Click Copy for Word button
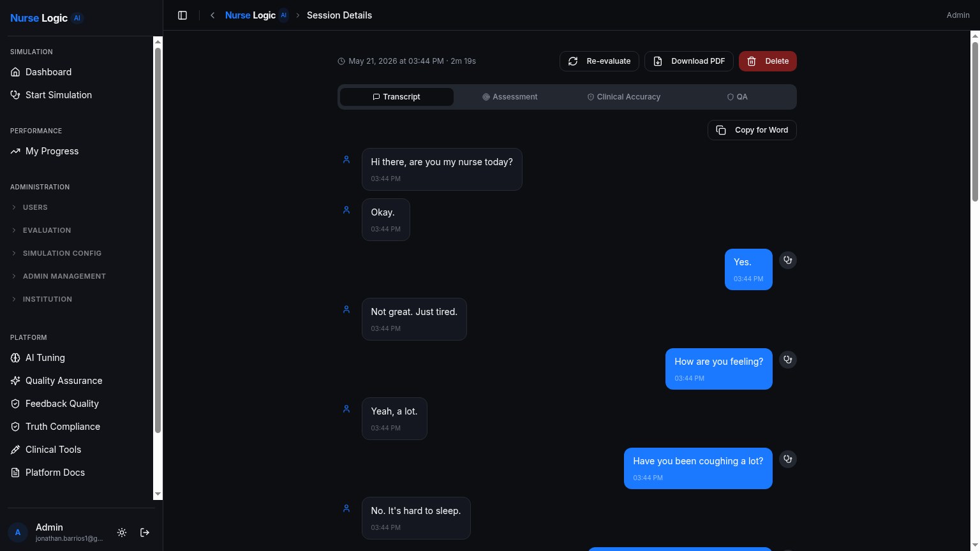The width and height of the screenshot is (980, 551). (752, 130)
